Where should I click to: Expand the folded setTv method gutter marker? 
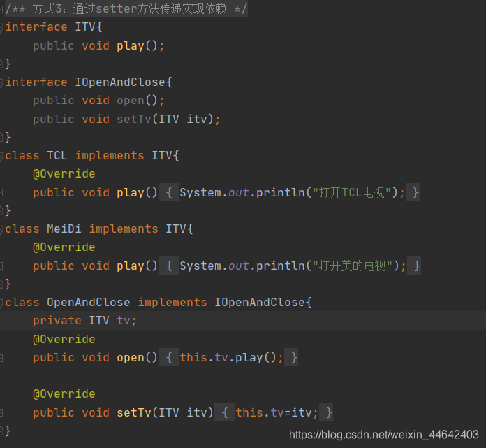pyautogui.click(x=1, y=413)
